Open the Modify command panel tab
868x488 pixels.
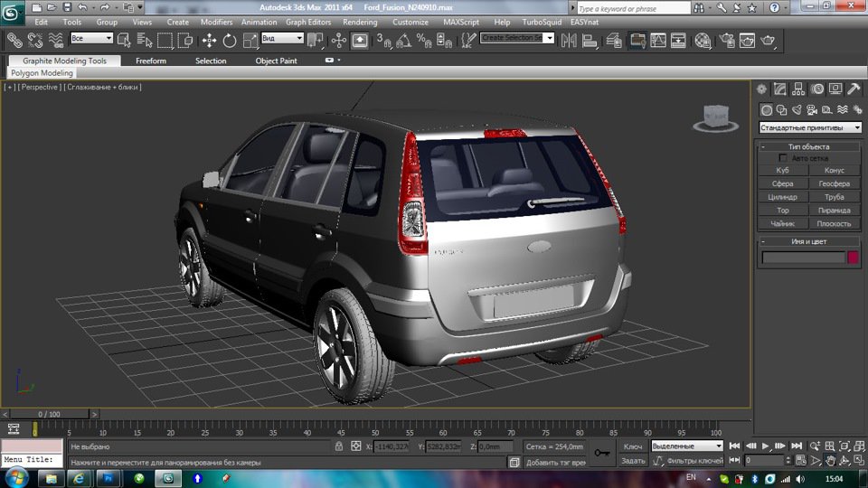780,89
